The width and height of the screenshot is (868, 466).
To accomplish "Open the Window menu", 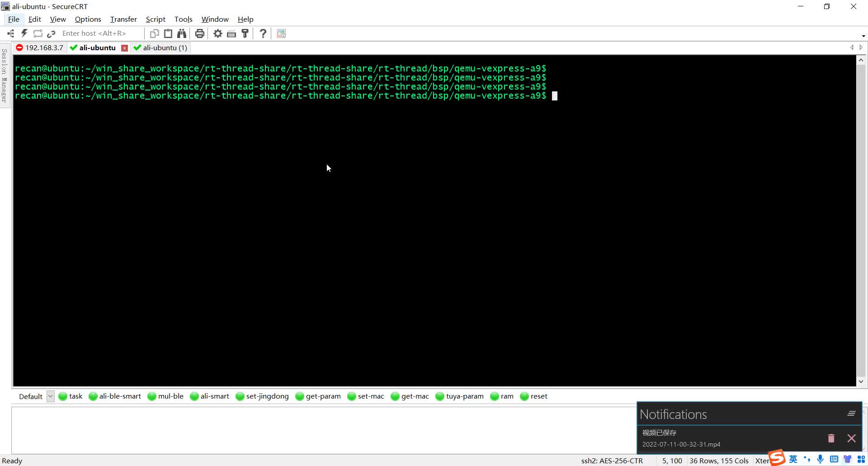I will [x=215, y=19].
